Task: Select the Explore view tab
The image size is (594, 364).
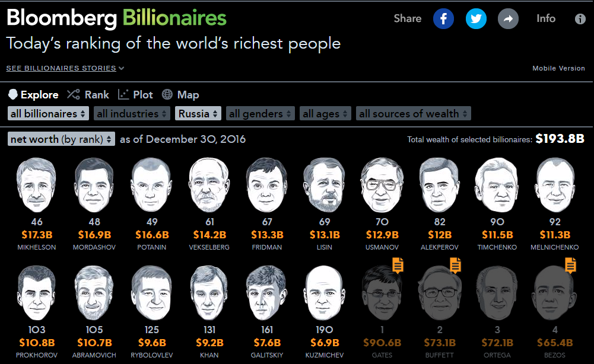Action: pyautogui.click(x=33, y=95)
